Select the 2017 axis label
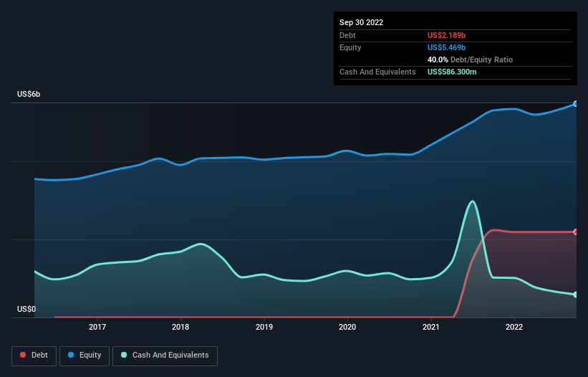Image resolution: width=588 pixels, height=377 pixels. pos(97,327)
